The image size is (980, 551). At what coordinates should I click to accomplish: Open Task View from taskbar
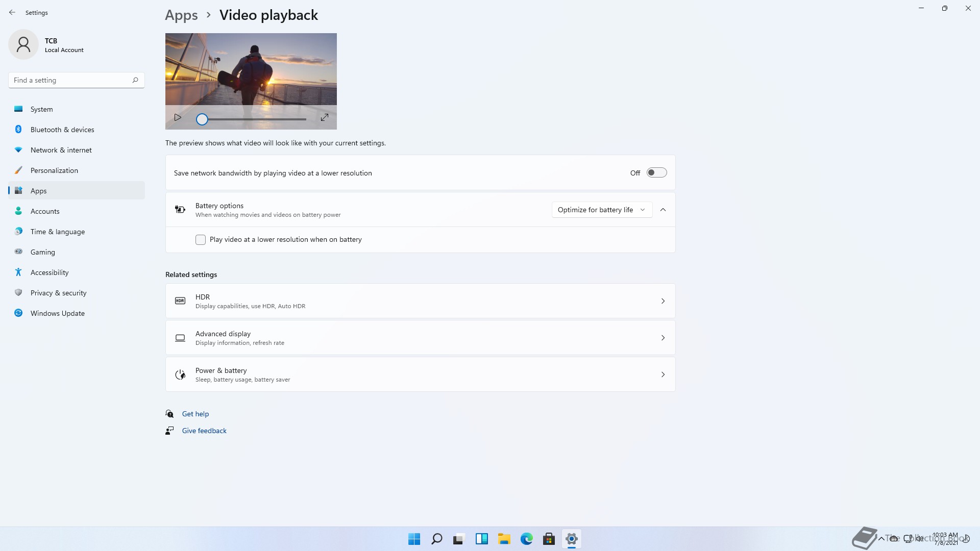point(459,539)
